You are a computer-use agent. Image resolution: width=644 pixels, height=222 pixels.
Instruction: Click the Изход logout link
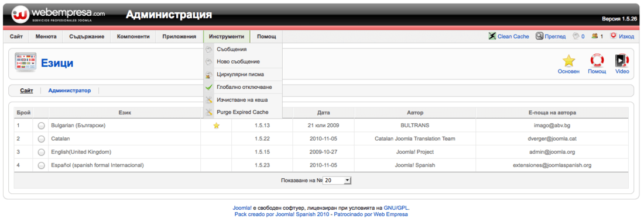coord(627,36)
